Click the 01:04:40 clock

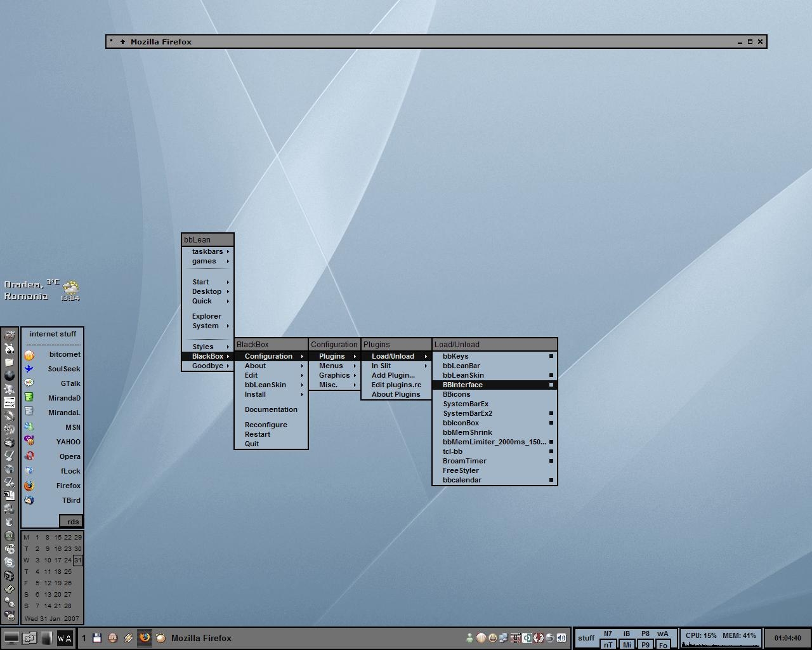click(x=787, y=638)
